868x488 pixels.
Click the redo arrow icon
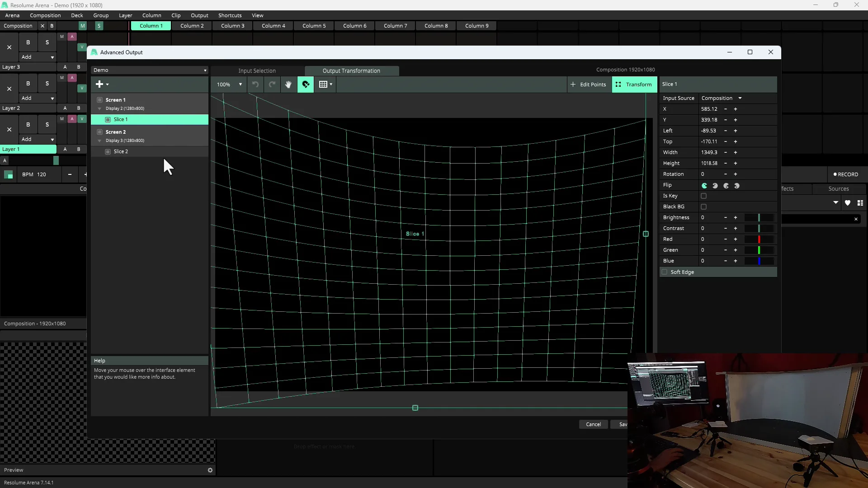(x=272, y=84)
